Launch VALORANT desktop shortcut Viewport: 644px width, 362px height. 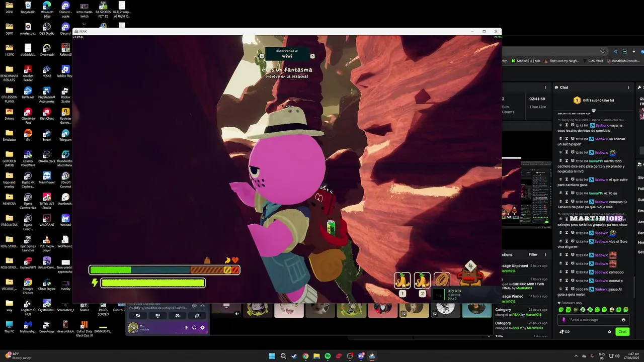point(47,220)
